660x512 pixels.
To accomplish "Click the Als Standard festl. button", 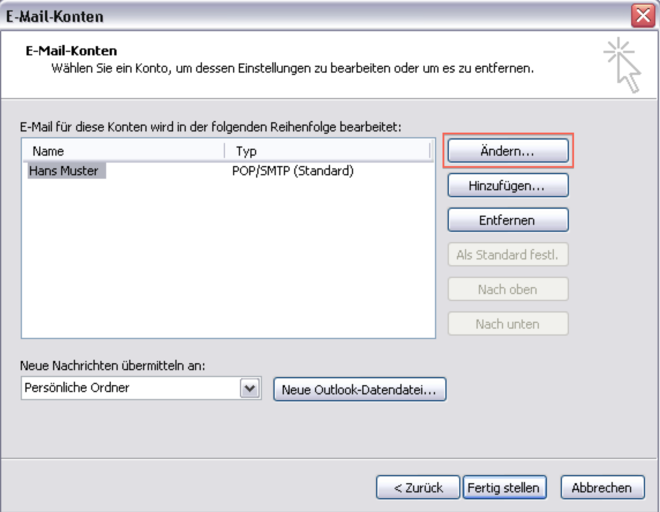I will tap(507, 255).
